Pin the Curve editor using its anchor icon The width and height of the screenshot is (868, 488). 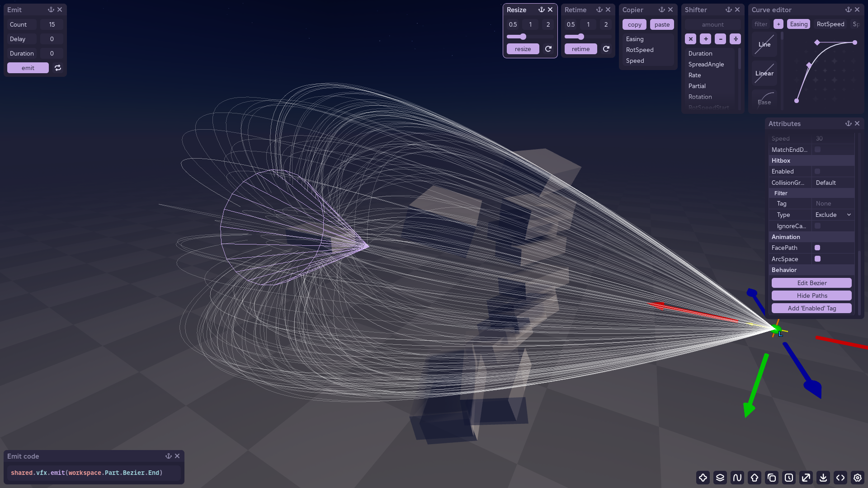[848, 9]
